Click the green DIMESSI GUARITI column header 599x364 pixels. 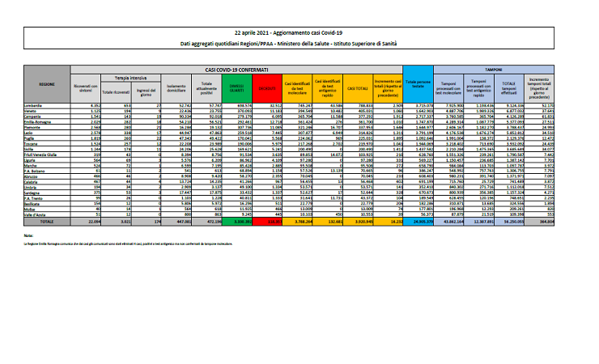point(236,88)
